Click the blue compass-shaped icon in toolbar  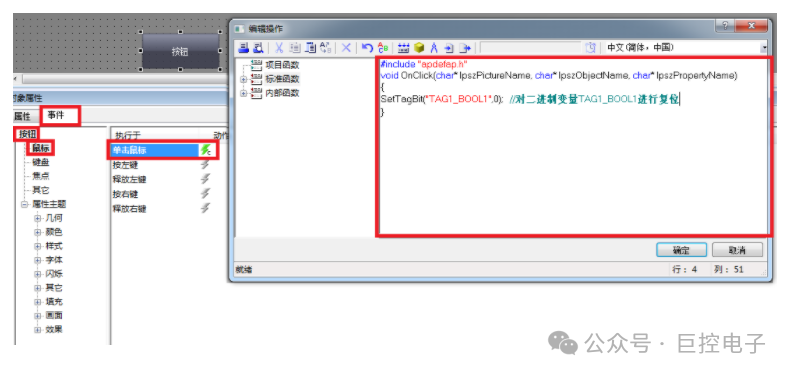(433, 48)
